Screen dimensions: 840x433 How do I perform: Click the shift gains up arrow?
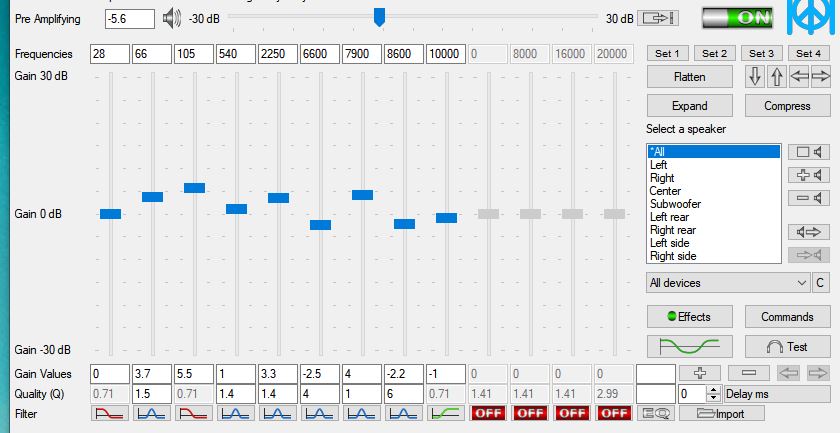click(x=777, y=76)
